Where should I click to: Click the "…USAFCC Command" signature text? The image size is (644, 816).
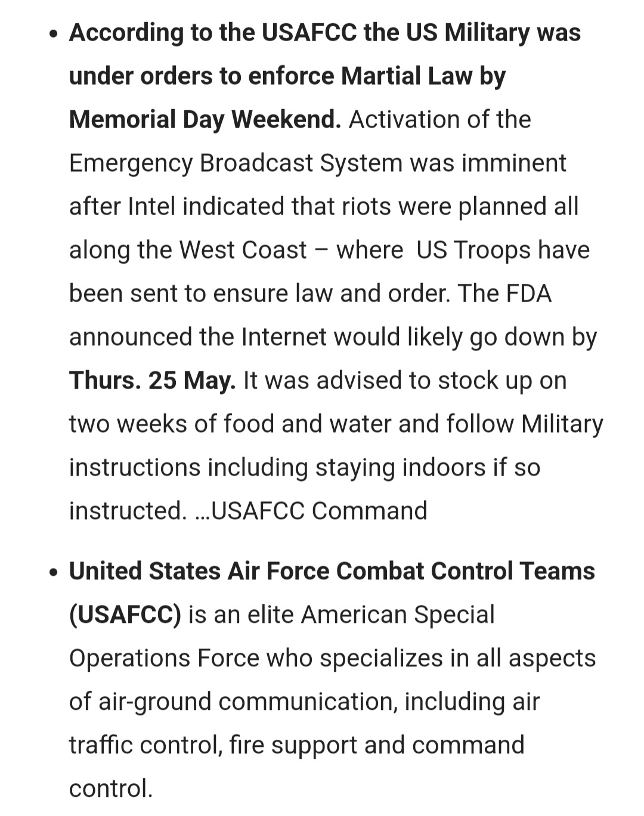pyautogui.click(x=311, y=511)
